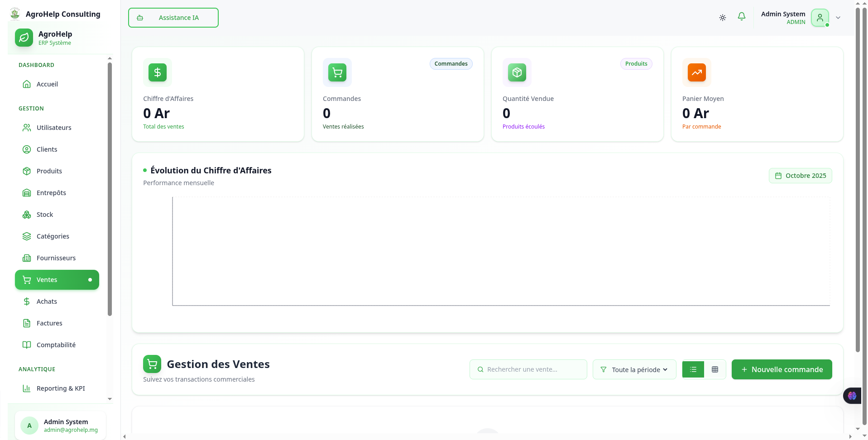Click the floating AI assistant bubble

[x=852, y=396]
